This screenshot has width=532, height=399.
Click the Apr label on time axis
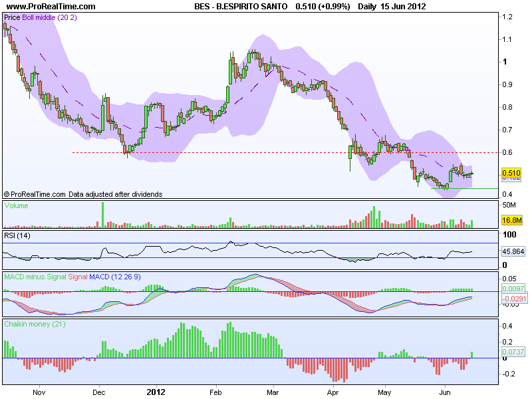[x=332, y=392]
